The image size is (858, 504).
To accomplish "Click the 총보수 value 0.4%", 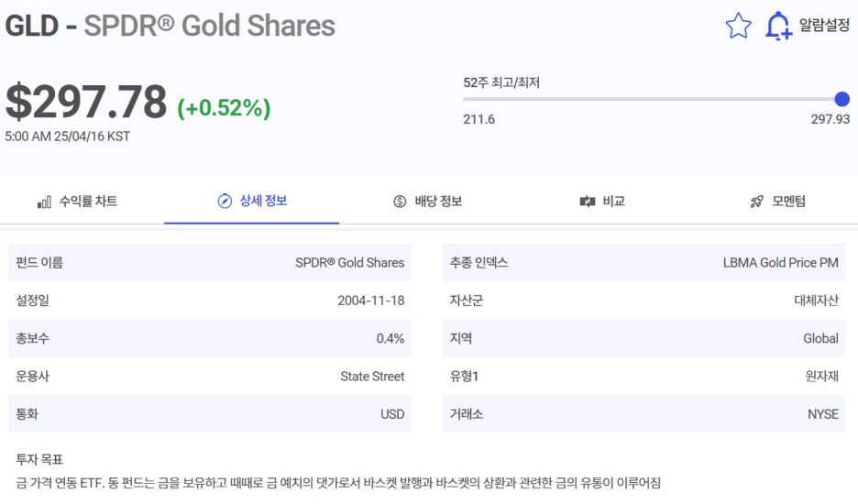I will point(390,339).
